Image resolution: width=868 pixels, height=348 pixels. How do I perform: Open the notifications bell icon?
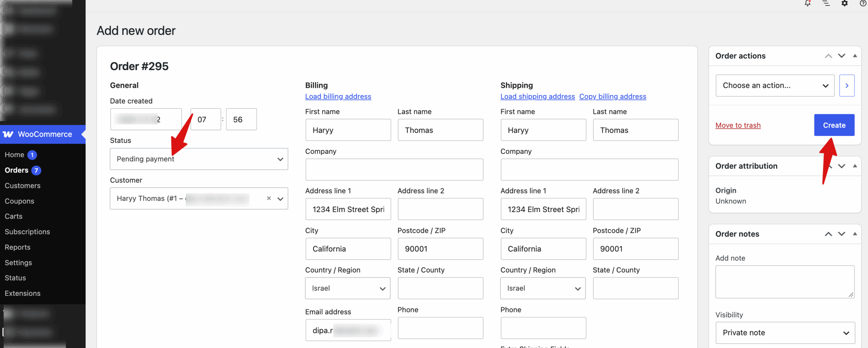pos(808,3)
